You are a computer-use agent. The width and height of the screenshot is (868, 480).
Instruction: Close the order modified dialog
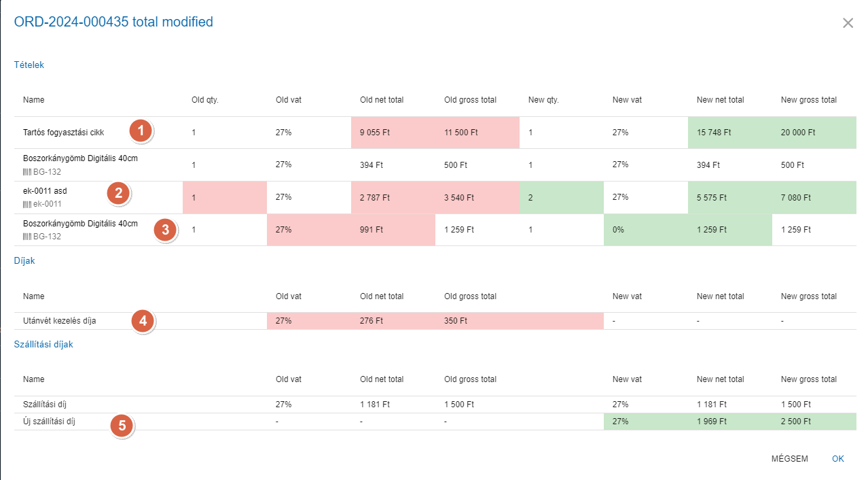848,23
